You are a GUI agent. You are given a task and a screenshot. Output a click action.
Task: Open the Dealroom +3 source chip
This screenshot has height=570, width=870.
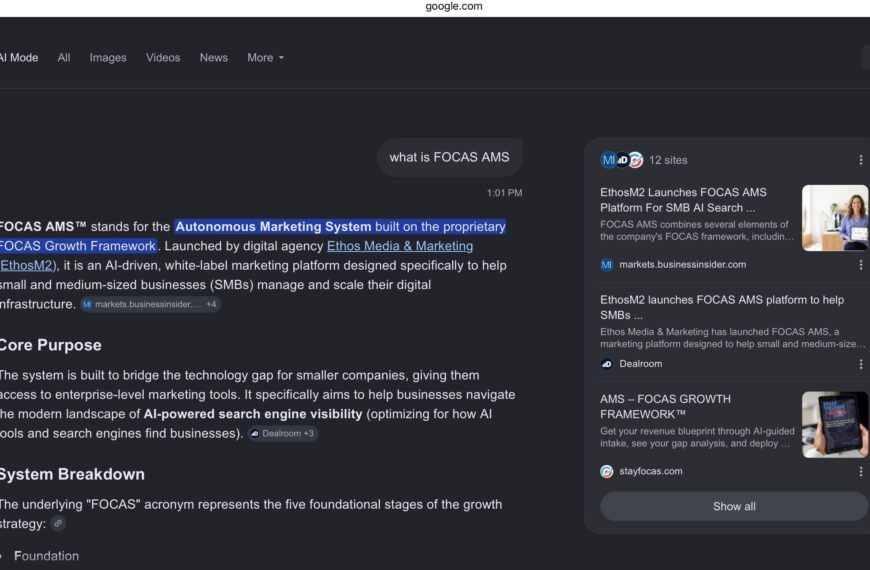point(283,433)
